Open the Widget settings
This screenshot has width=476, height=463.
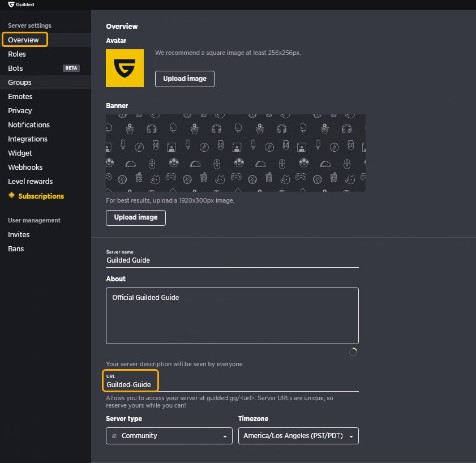45,153
